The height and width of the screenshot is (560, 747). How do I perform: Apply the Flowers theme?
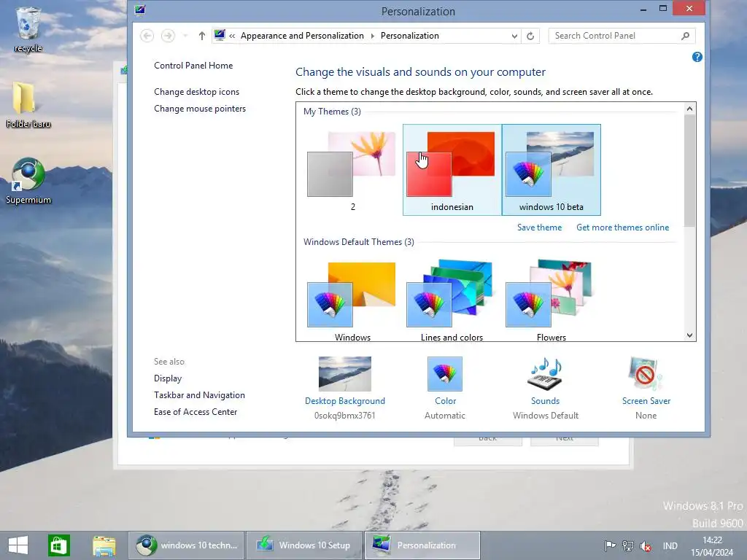[551, 300]
